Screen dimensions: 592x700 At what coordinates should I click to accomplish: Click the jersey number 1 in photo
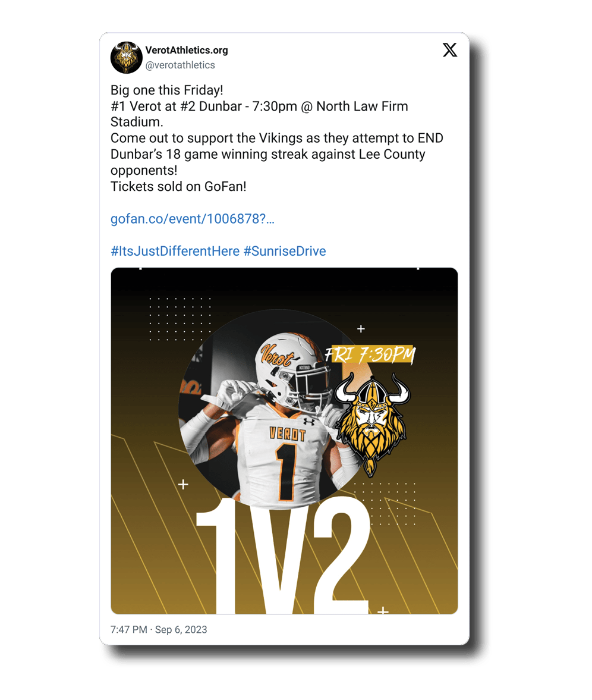(x=286, y=472)
